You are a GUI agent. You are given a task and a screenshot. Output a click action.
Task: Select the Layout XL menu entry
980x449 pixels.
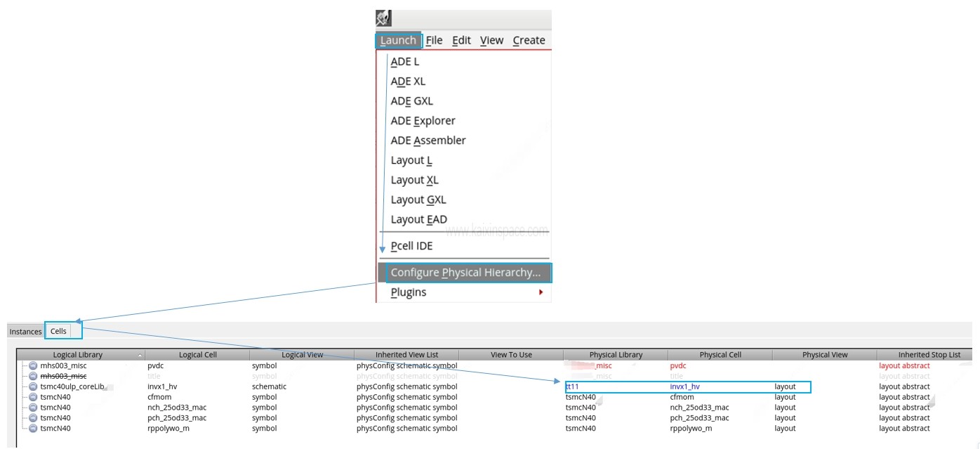[414, 180]
